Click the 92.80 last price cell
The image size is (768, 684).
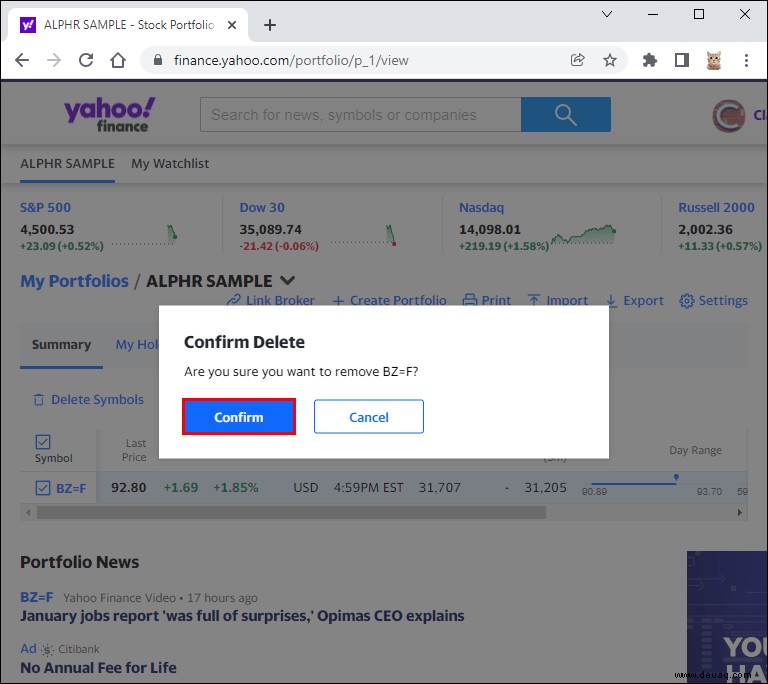(128, 488)
